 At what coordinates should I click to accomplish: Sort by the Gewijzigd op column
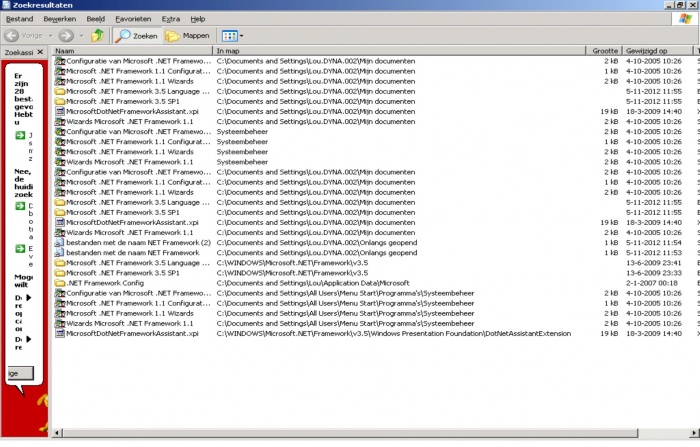point(658,51)
